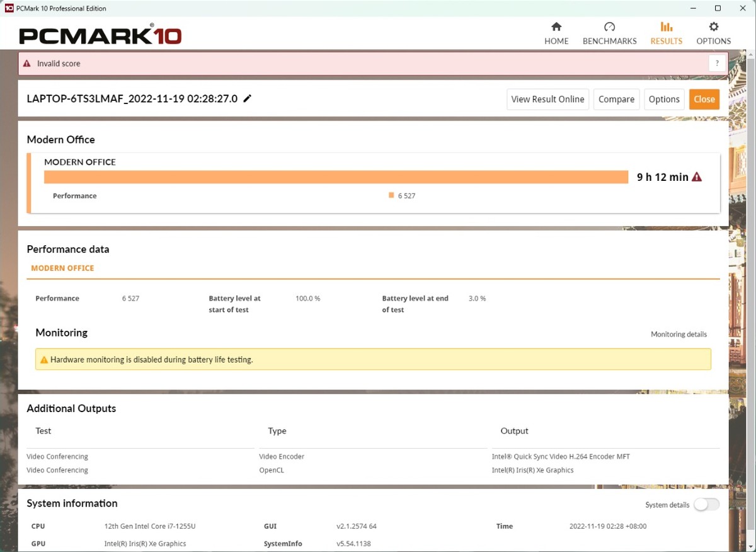Maximize the PCMark 10 window
Viewport: 756px width, 552px height.
[718, 8]
